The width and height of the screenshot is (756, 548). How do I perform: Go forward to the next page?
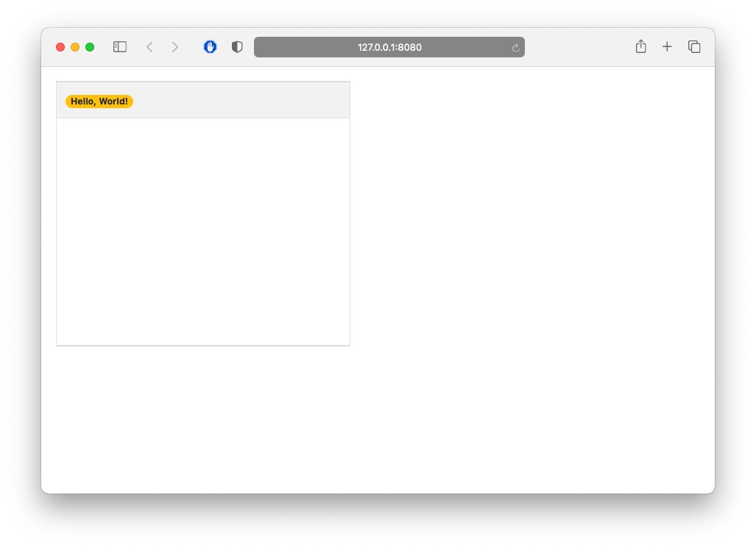point(175,47)
